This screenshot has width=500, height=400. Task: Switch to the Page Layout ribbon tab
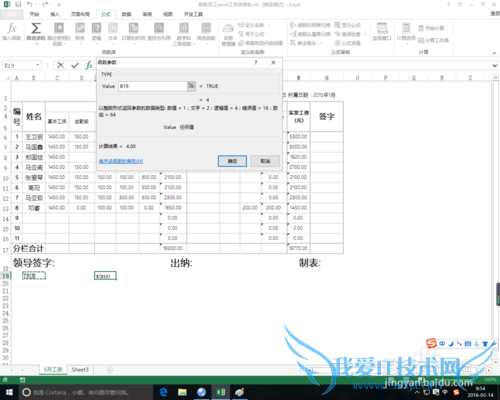coord(80,14)
